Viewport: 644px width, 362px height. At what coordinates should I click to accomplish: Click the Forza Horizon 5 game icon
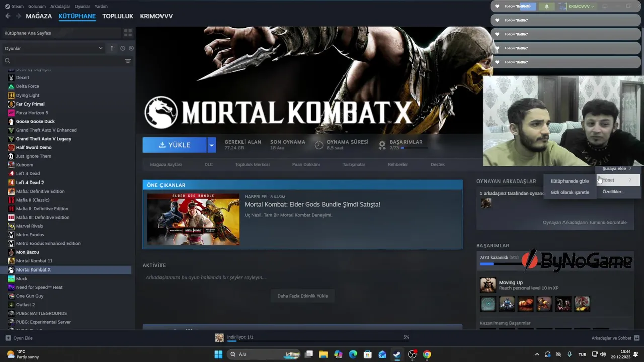coord(11,113)
